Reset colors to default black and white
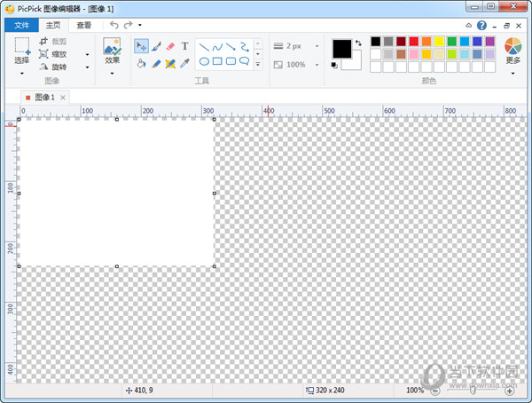Image resolution: width=532 pixels, height=403 pixels. click(x=335, y=64)
